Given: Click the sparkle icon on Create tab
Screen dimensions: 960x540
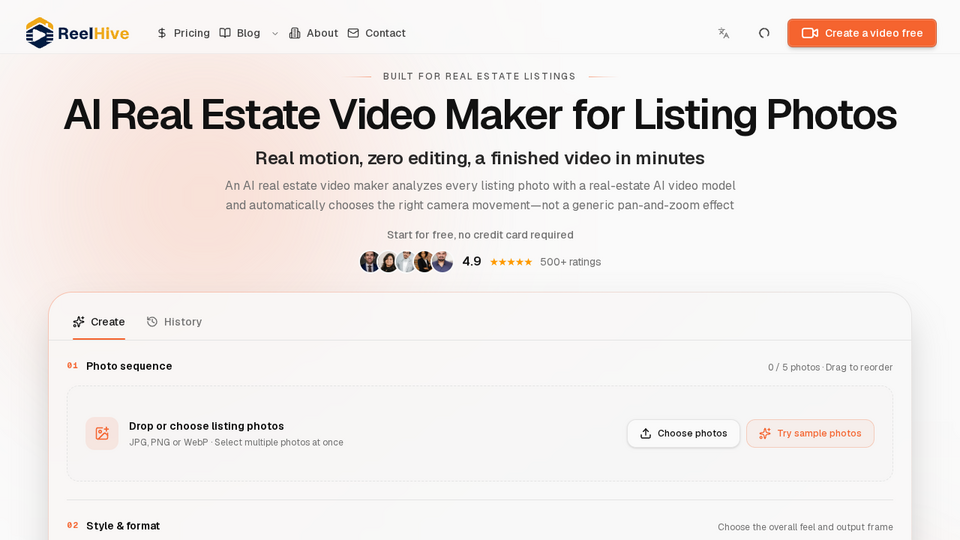Looking at the screenshot, I should click(x=78, y=322).
